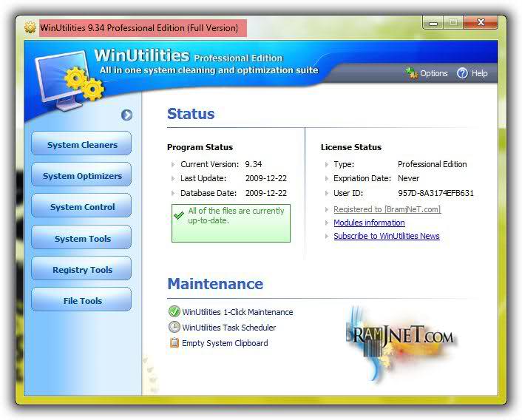Open WinUtilities Task Scheduler
522x420 pixels.
pos(229,328)
